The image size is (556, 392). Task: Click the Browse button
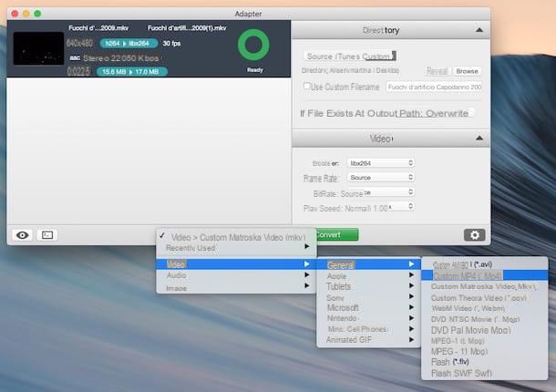(467, 71)
